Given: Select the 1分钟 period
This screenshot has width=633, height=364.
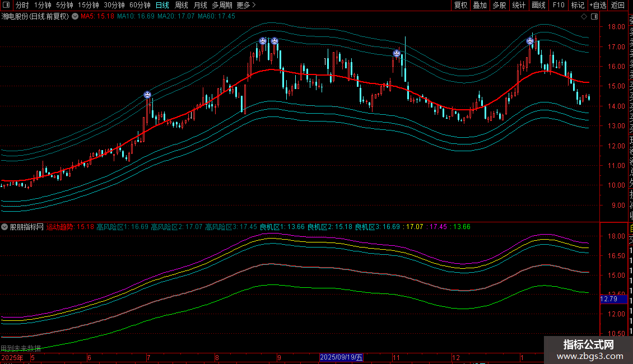Looking at the screenshot, I should click(43, 5).
